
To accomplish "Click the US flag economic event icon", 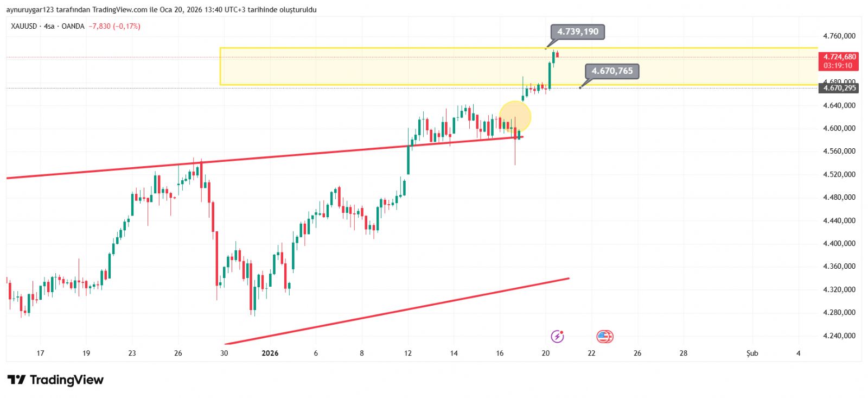I will tap(604, 337).
